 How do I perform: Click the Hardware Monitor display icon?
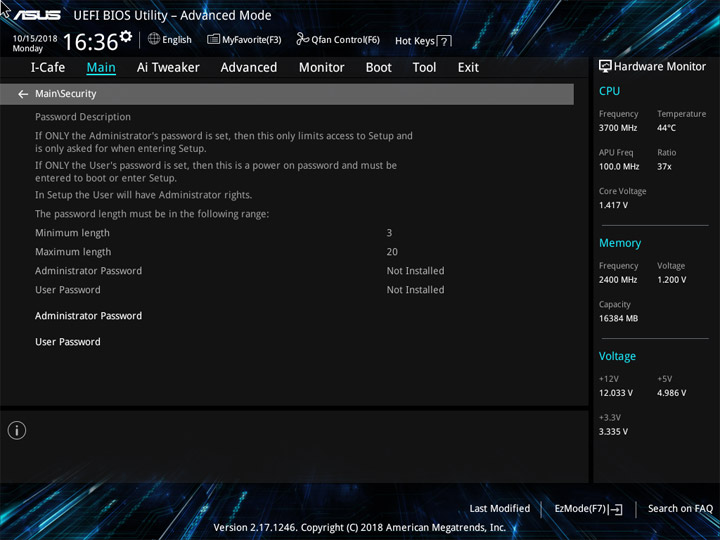[605, 66]
